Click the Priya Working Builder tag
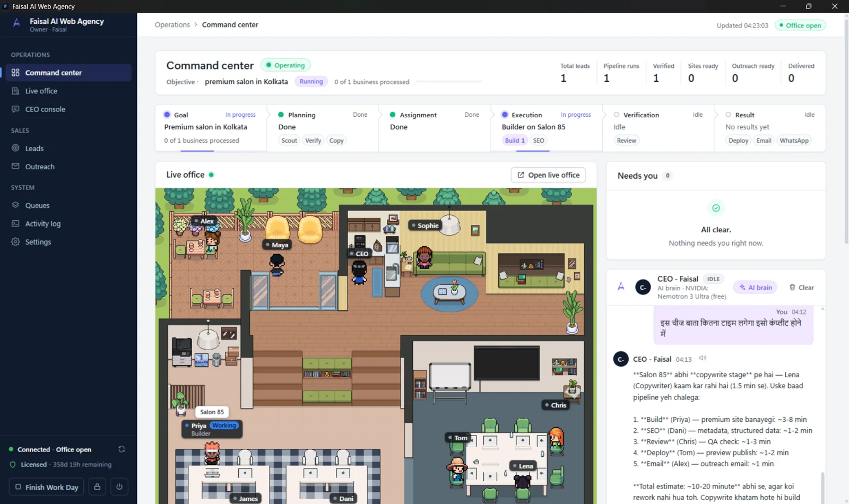The width and height of the screenshot is (849, 504). [212, 429]
